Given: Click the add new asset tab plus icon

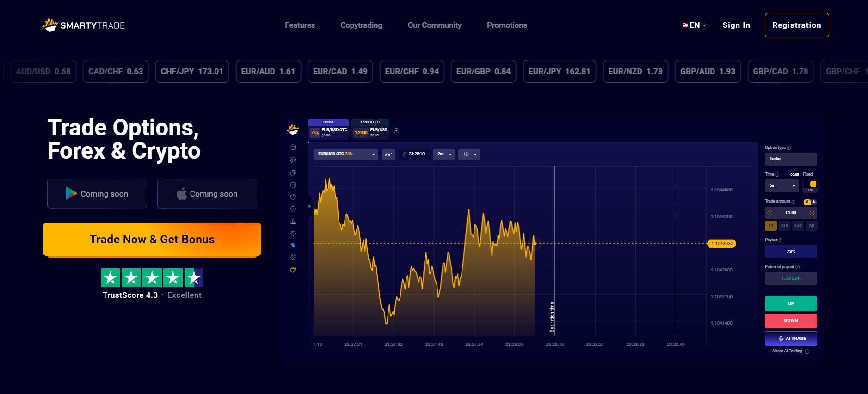Looking at the screenshot, I should [x=396, y=131].
